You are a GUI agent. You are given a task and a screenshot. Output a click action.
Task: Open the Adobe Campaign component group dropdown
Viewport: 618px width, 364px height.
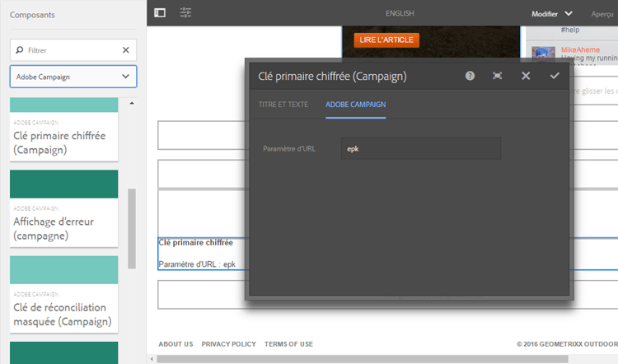tap(73, 77)
